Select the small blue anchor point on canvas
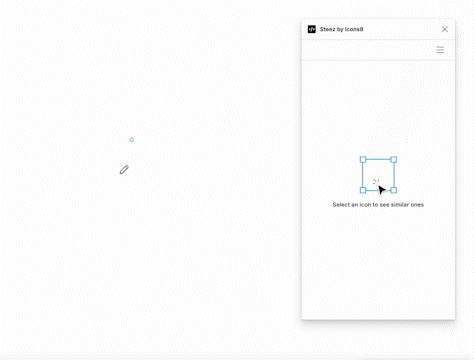 click(x=132, y=140)
